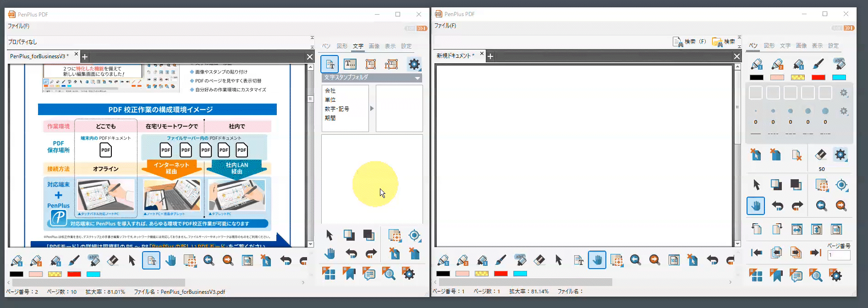868x308 pixels.
Task: Click fit-to-width icon in 新規ドキュメント side panel
Action: point(797,229)
